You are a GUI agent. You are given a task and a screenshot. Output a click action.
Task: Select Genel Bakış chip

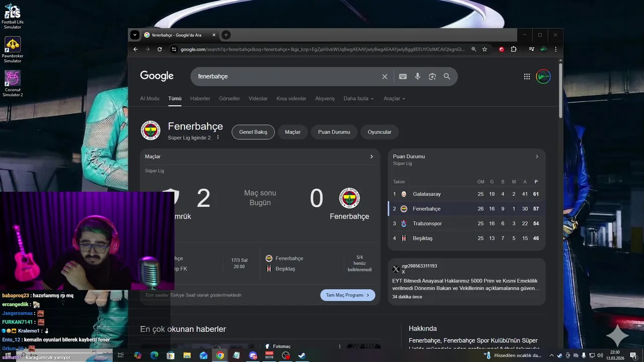253,132
